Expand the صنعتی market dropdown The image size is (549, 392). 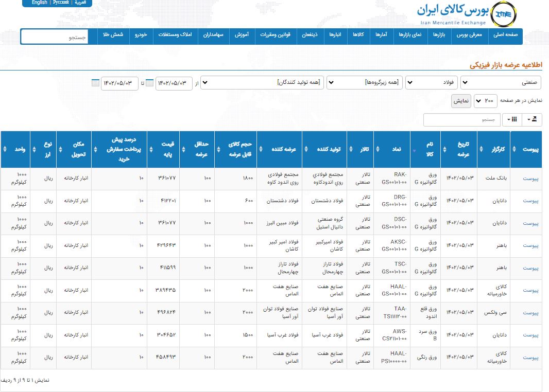501,82
